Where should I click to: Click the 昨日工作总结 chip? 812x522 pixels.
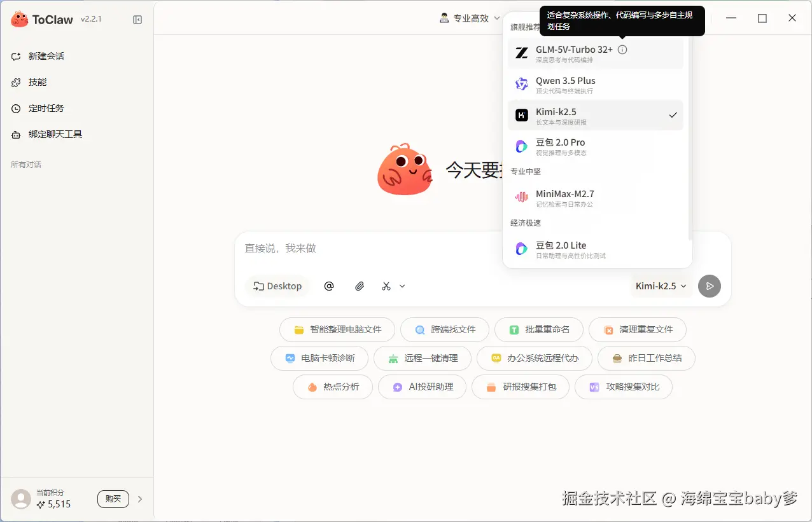tap(647, 358)
